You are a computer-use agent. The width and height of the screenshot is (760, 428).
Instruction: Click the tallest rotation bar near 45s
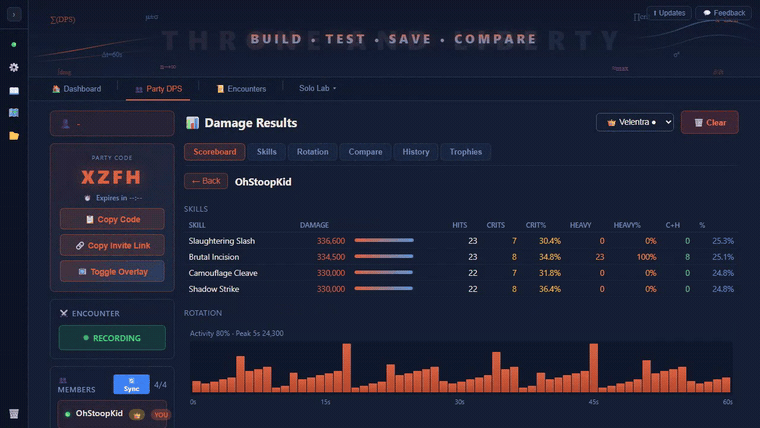pos(594,368)
